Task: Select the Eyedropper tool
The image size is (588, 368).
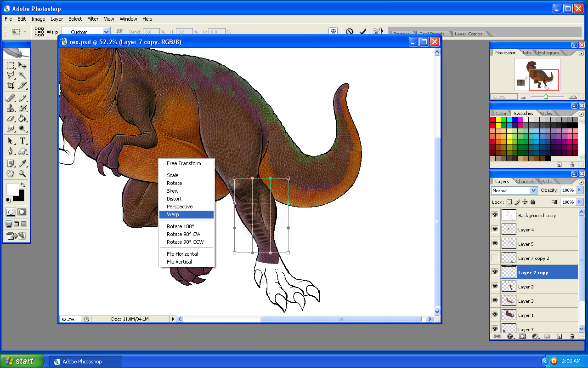Action: (22, 163)
